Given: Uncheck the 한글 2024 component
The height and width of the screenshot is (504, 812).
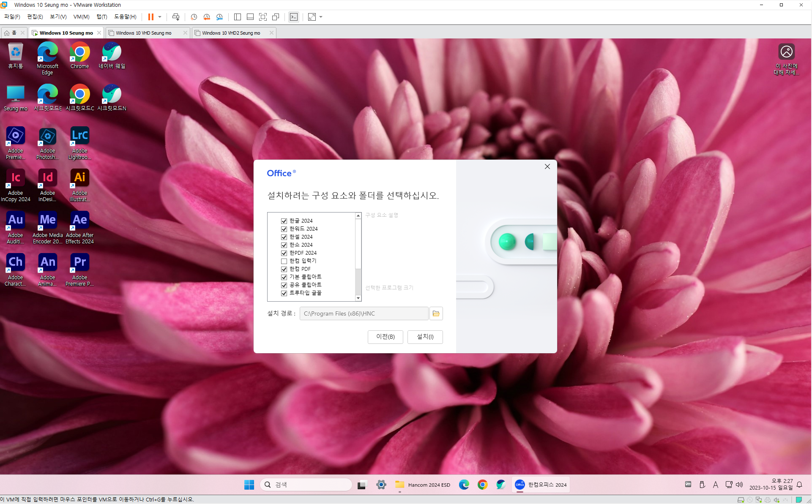Looking at the screenshot, I should click(284, 221).
